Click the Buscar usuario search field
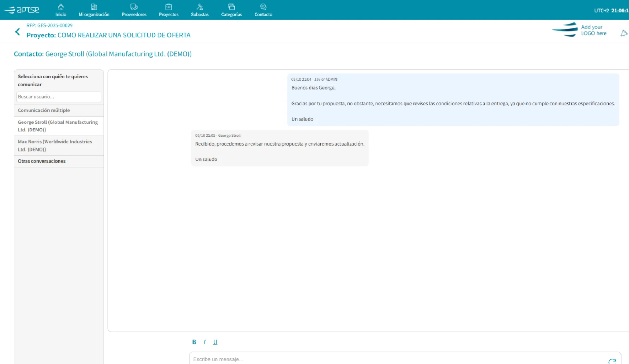The width and height of the screenshot is (629, 364). coord(59,97)
